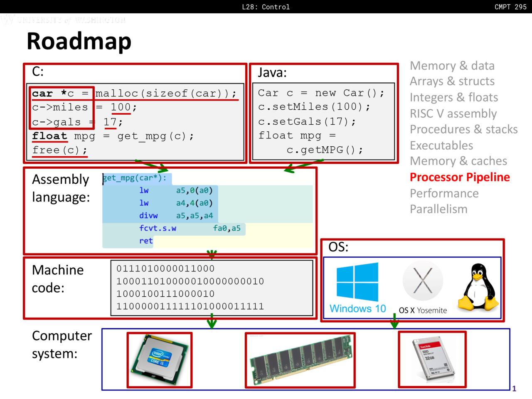Viewport: 532px width, 399px height.
Task: Click the OS X Yosemite logo
Action: point(423,281)
